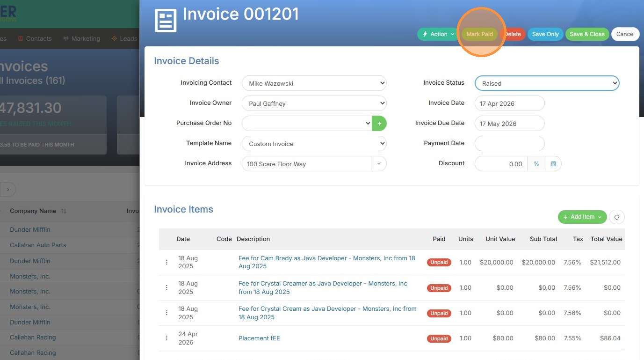
Task: Cancel editing the invoice
Action: [625, 34]
